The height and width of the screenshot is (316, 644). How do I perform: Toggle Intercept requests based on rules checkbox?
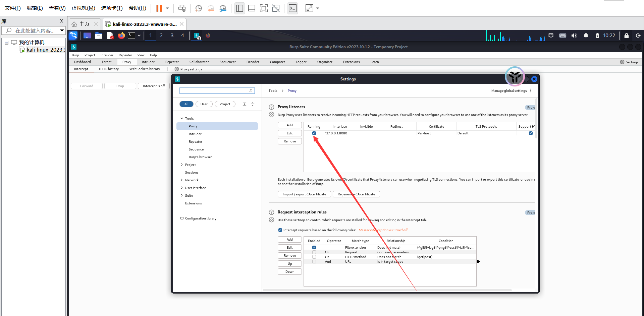click(280, 230)
